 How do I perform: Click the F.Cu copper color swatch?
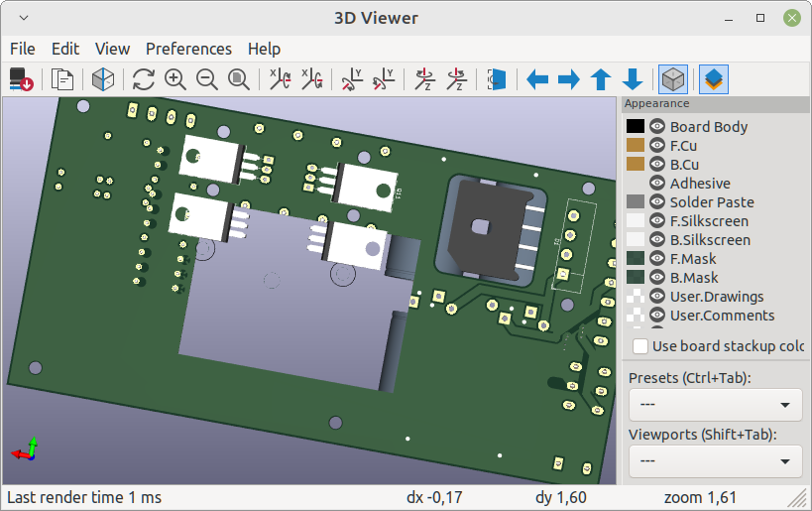[636, 145]
